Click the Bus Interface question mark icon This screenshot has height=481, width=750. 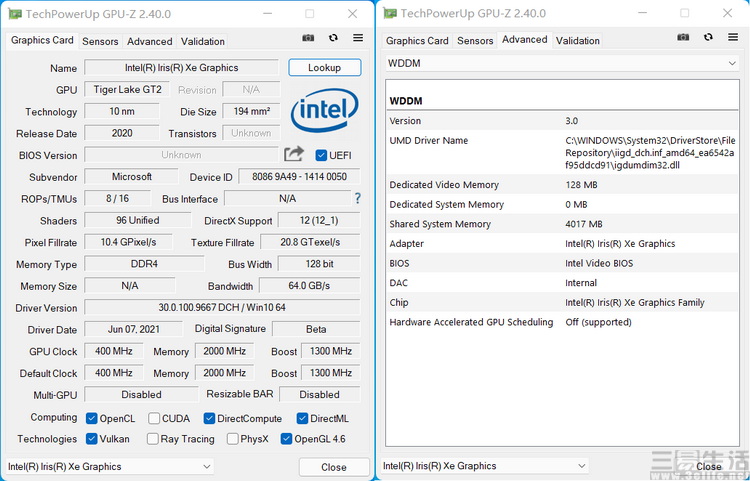coord(357,198)
